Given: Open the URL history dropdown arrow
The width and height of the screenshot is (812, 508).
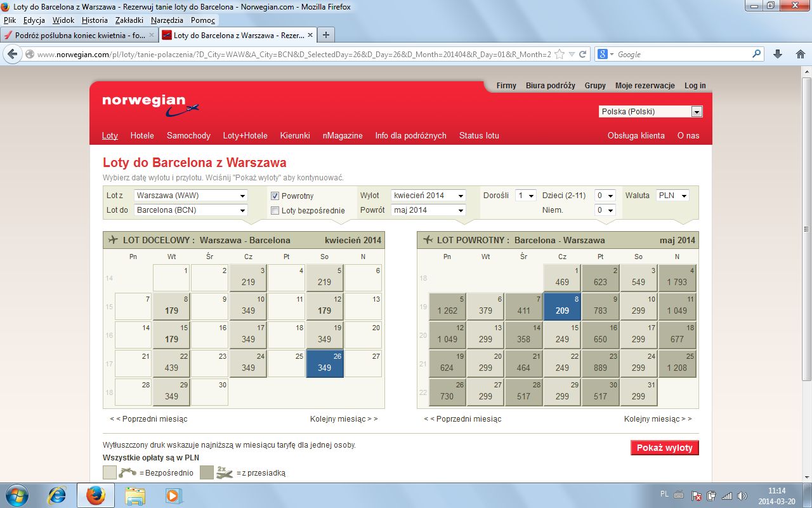Looking at the screenshot, I should coord(572,54).
